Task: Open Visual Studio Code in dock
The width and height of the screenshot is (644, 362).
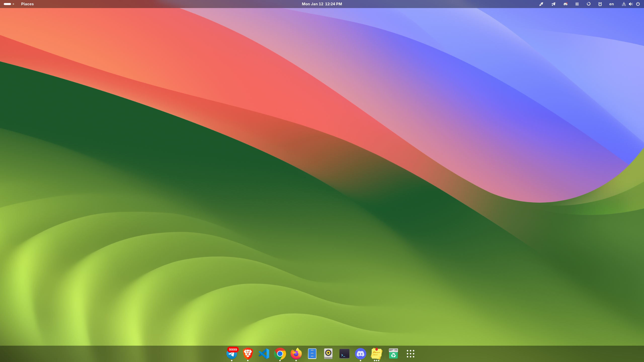Action: 264,354
